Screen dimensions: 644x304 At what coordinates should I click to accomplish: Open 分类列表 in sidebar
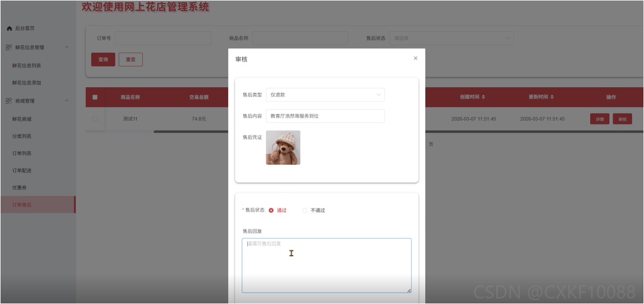(x=22, y=136)
